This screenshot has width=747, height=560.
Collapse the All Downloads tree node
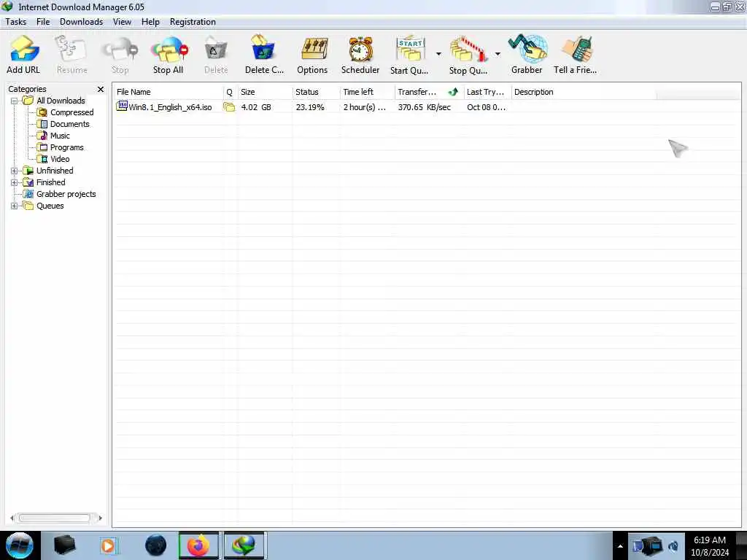(x=15, y=101)
